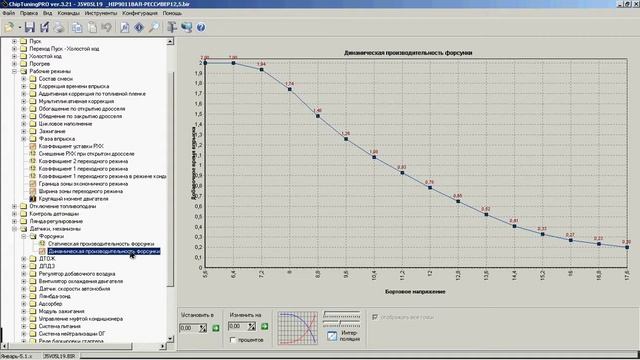Viewport: 640px width, 360px height.
Task: Click the computer connection toolbar icon
Action: pos(187,27)
